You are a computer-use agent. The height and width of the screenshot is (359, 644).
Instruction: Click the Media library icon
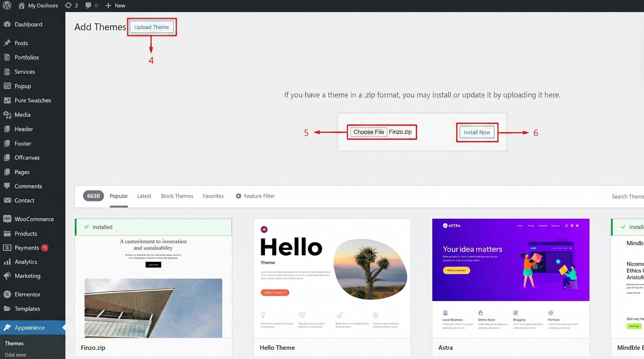[7, 115]
